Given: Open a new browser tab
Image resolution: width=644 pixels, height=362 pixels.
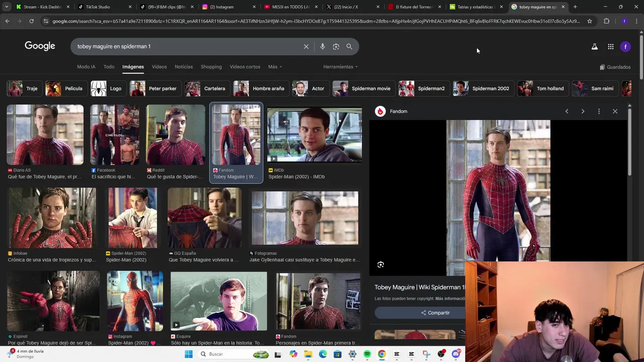Looking at the screenshot, I should [x=575, y=7].
